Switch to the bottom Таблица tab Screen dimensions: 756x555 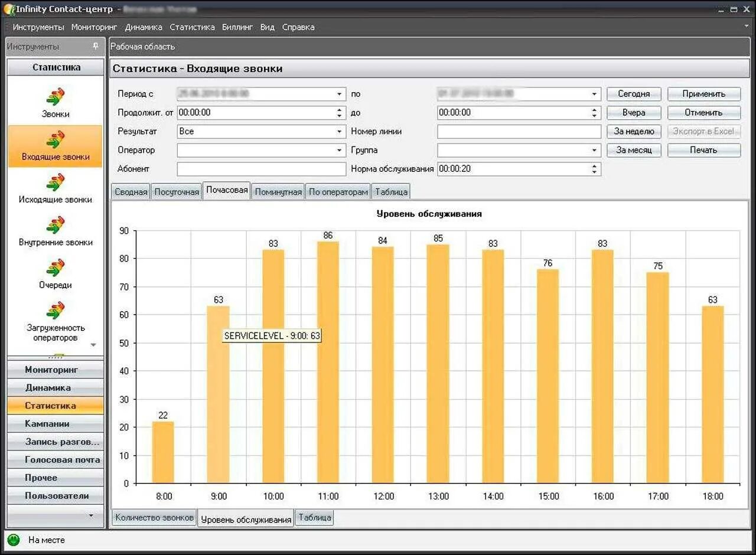point(315,518)
